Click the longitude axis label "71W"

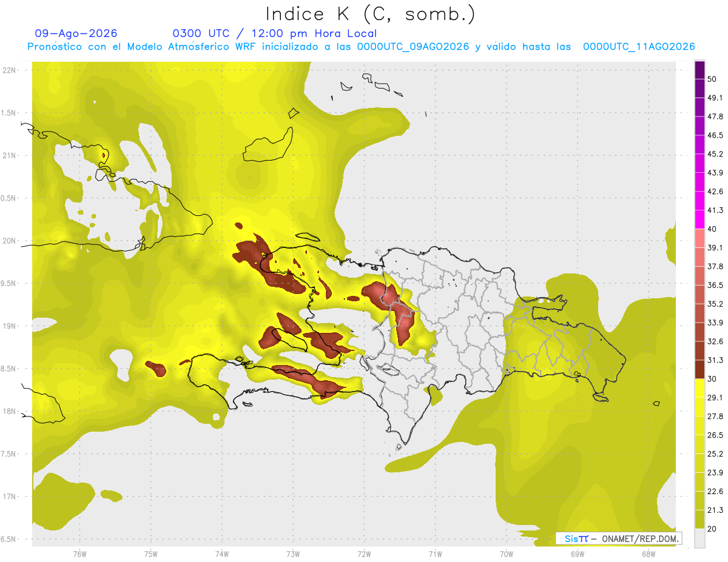[x=435, y=554]
